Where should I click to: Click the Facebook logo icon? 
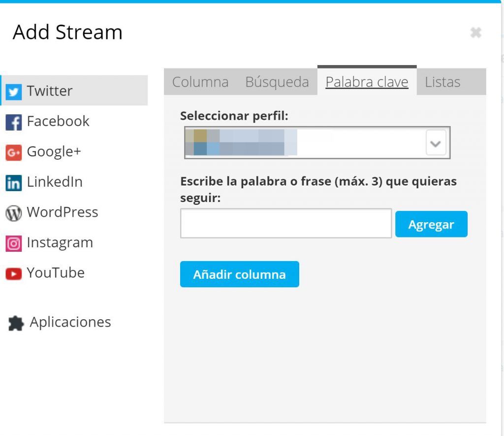[13, 122]
